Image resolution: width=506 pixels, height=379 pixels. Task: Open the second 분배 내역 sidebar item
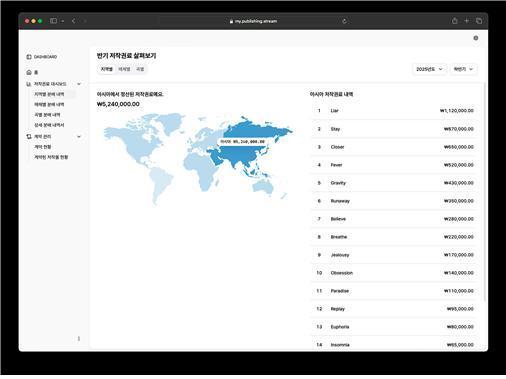click(x=49, y=105)
